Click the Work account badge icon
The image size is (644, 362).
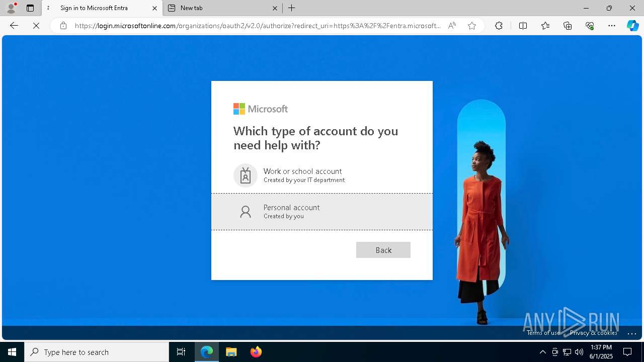(246, 175)
